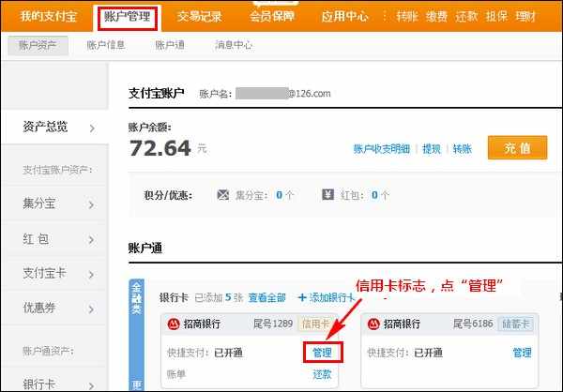Open 会员保障 tab
Screen dimensions: 563x392
(x=272, y=17)
